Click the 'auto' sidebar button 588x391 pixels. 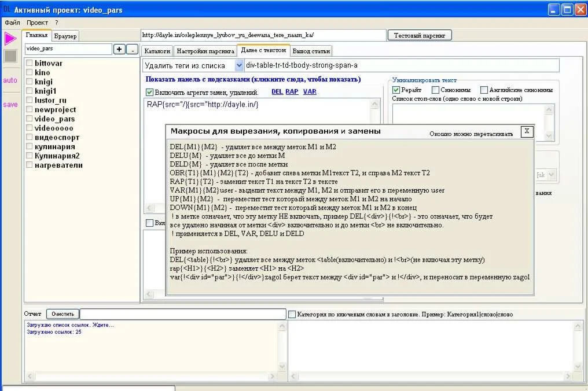10,80
